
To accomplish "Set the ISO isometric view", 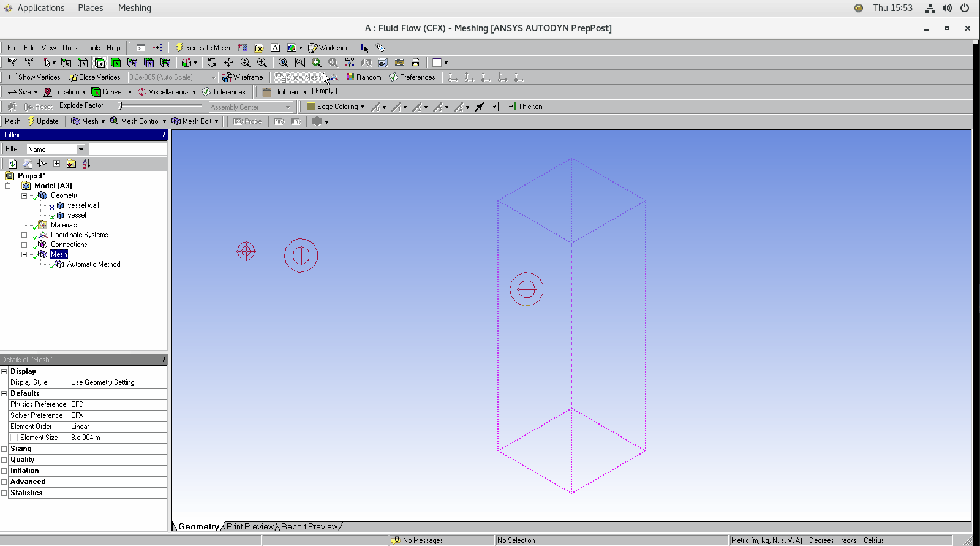I will [x=349, y=63].
